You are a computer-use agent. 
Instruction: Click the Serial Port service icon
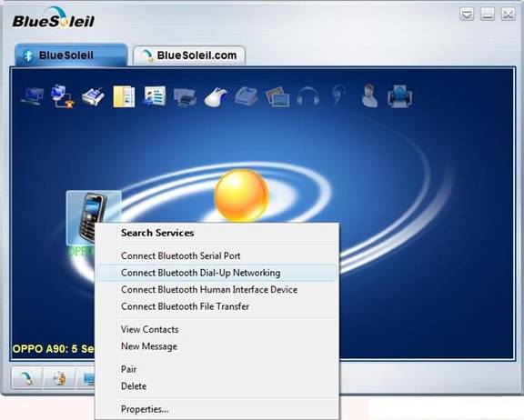(93, 97)
